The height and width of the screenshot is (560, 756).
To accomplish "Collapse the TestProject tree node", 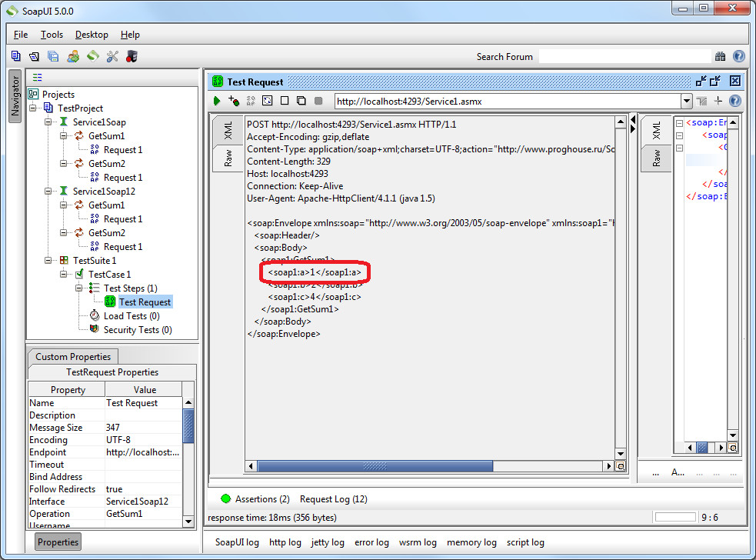I will [33, 108].
